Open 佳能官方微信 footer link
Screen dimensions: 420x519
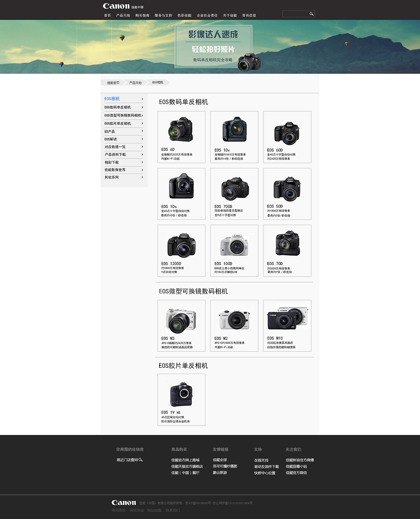[296, 473]
